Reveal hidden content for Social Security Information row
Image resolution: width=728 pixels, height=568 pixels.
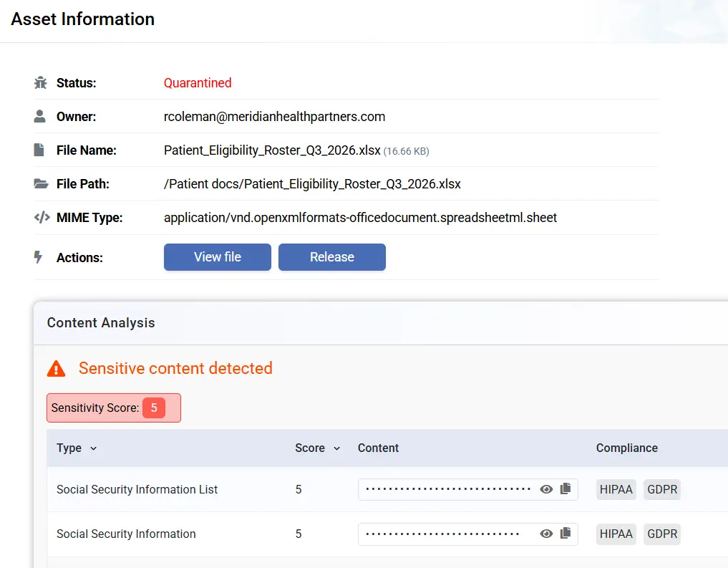[546, 534]
